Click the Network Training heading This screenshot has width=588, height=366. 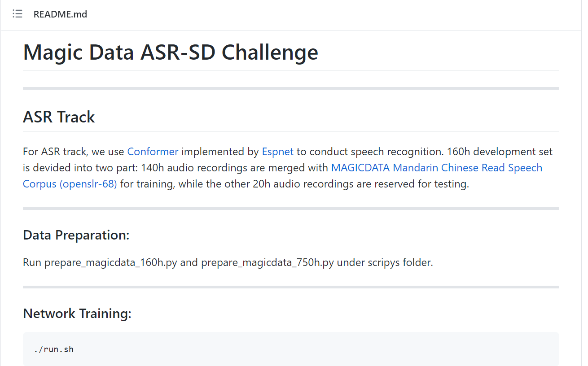point(77,313)
